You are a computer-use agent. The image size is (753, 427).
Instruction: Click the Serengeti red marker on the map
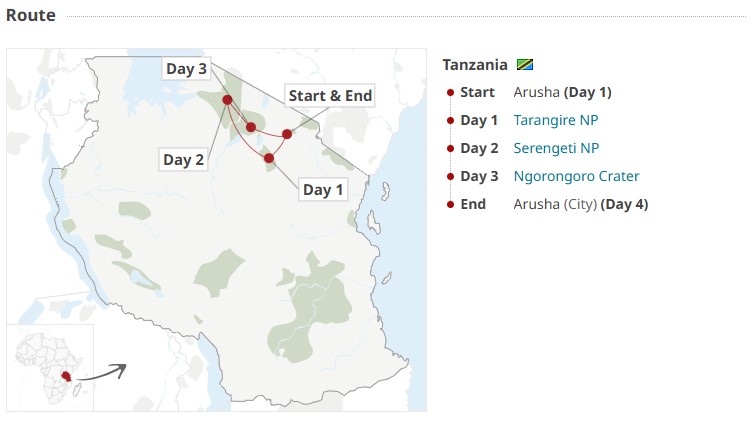227,100
